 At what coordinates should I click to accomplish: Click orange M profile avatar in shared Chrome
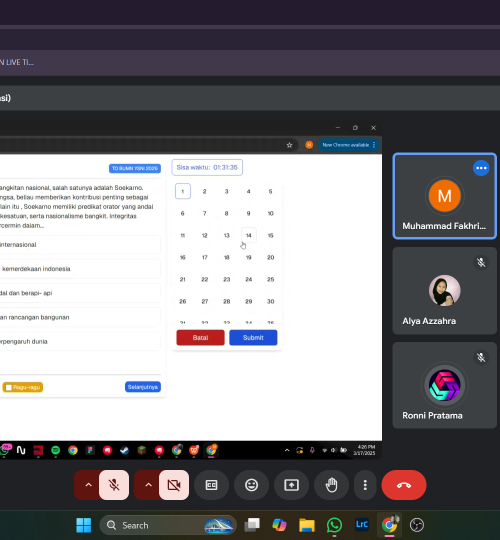(x=309, y=145)
